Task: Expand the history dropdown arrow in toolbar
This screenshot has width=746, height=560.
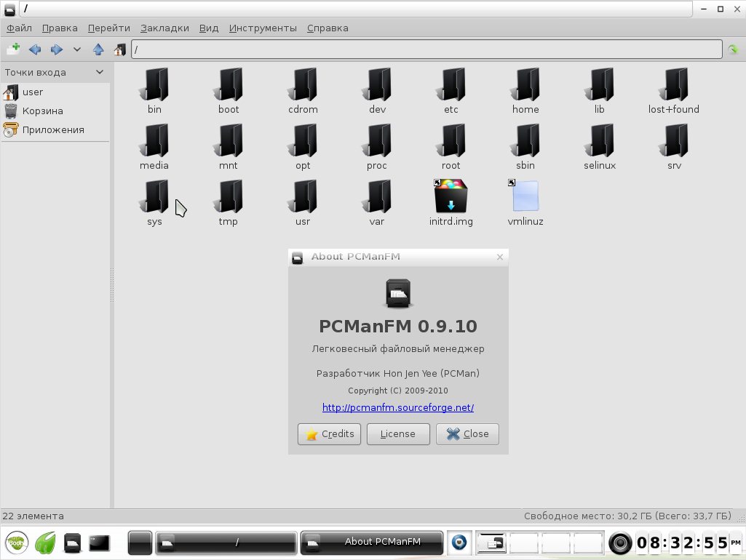Action: (x=76, y=49)
